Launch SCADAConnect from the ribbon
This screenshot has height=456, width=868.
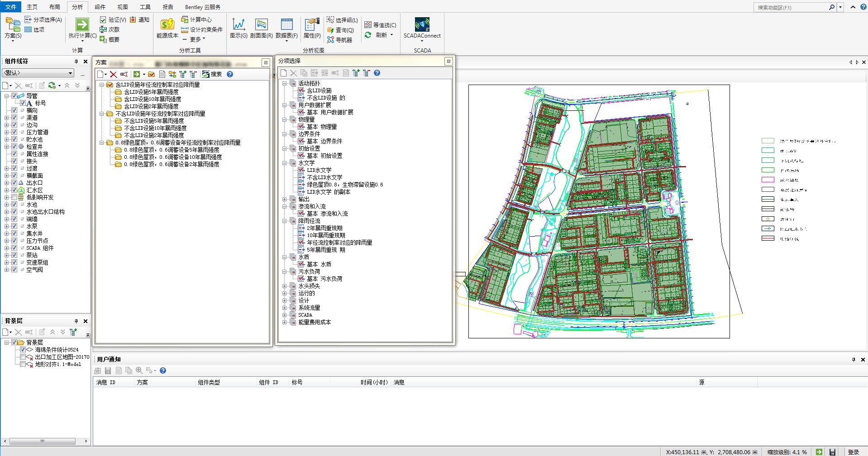422,24
